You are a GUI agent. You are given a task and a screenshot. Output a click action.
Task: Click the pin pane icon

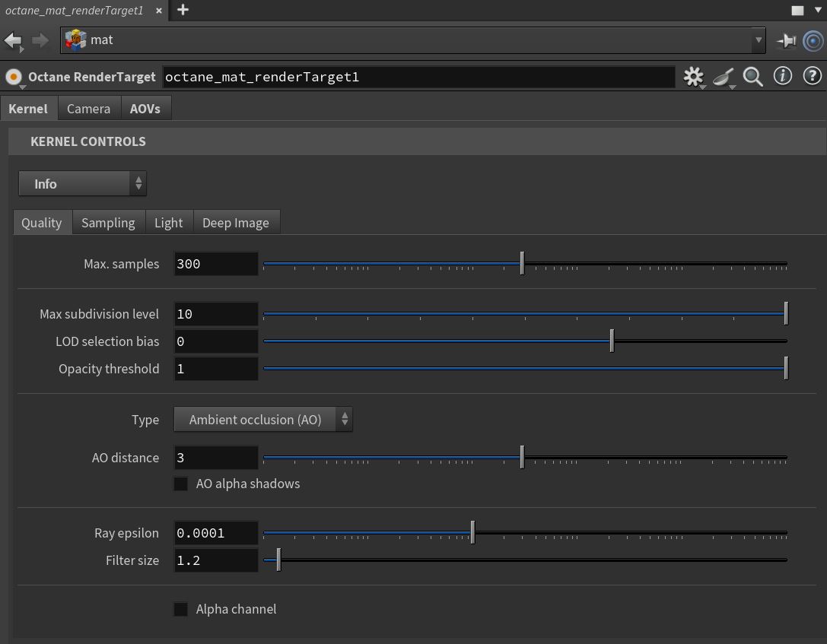pos(786,40)
